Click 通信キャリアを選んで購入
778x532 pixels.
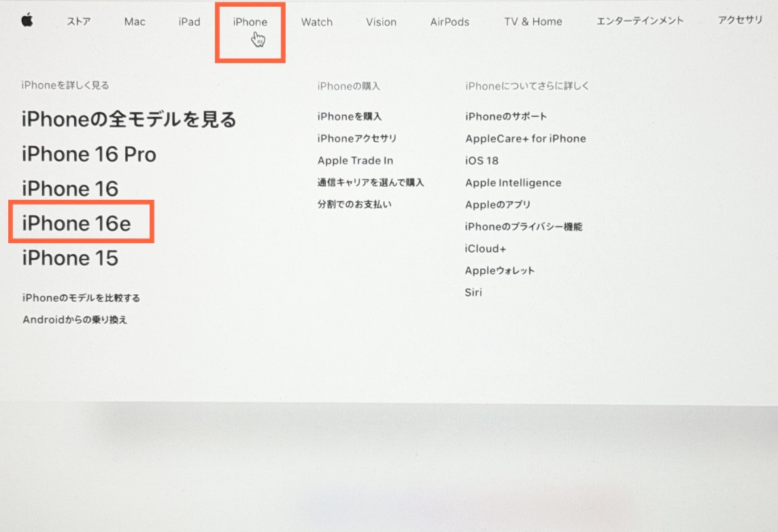371,182
